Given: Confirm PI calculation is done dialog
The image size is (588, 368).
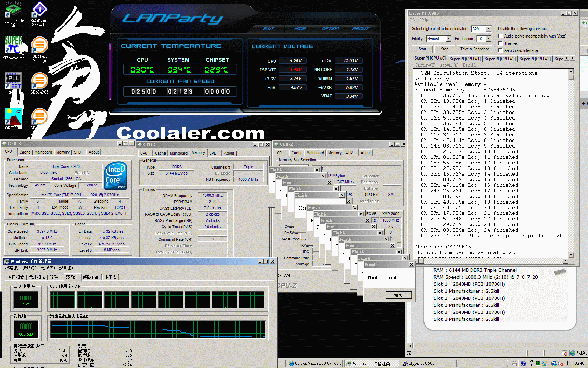Looking at the screenshot, I should (x=398, y=295).
